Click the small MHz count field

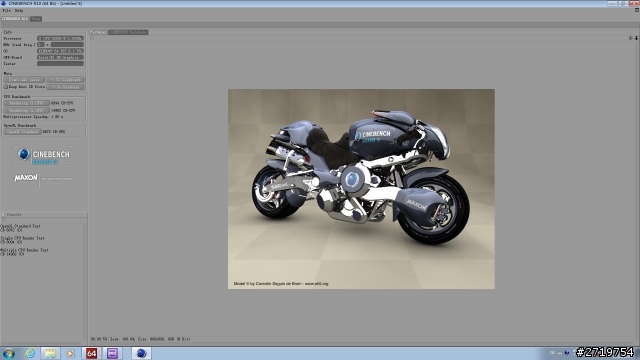(x=40, y=44)
